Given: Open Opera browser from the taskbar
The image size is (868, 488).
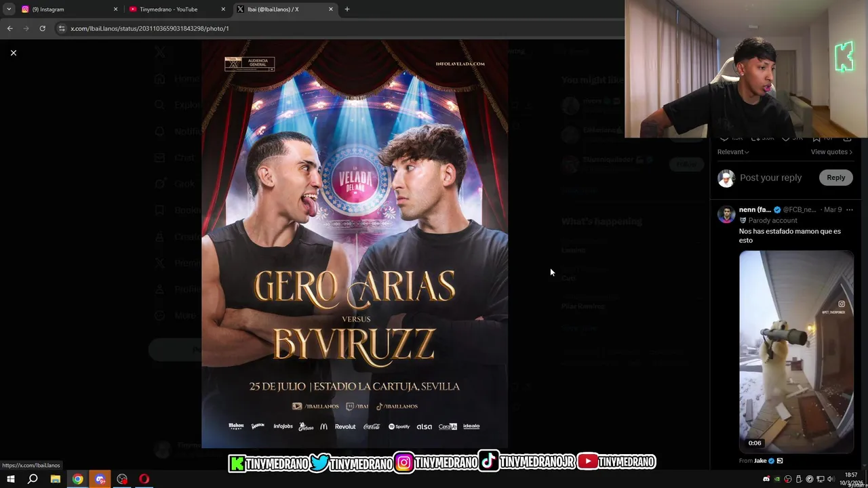Looking at the screenshot, I should pos(144,479).
